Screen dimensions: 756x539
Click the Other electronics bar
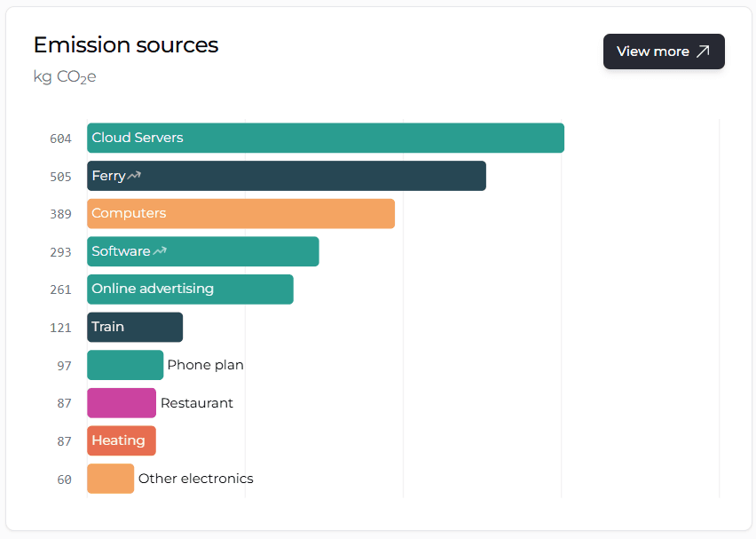tap(110, 478)
